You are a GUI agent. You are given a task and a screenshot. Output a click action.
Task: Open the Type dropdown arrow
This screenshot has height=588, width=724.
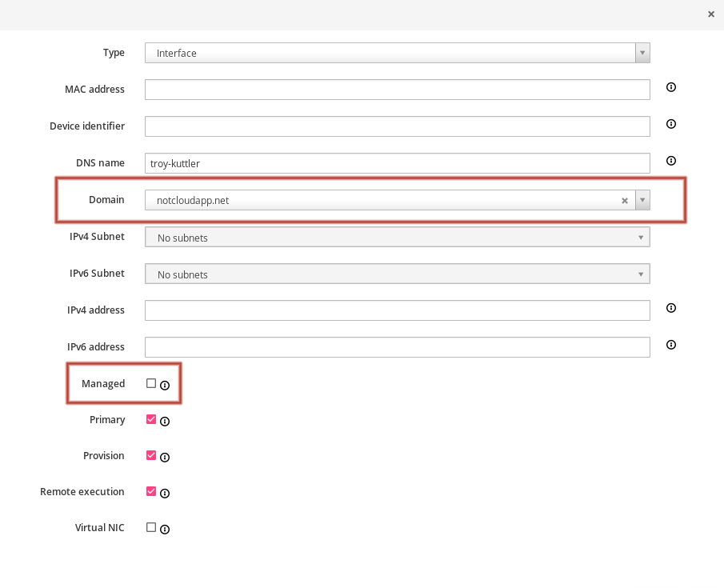point(642,53)
